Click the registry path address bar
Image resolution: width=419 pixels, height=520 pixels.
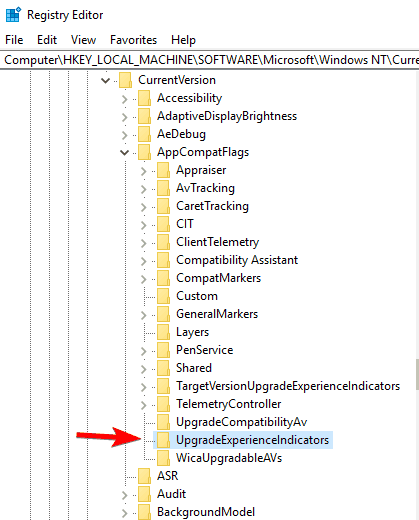click(209, 60)
